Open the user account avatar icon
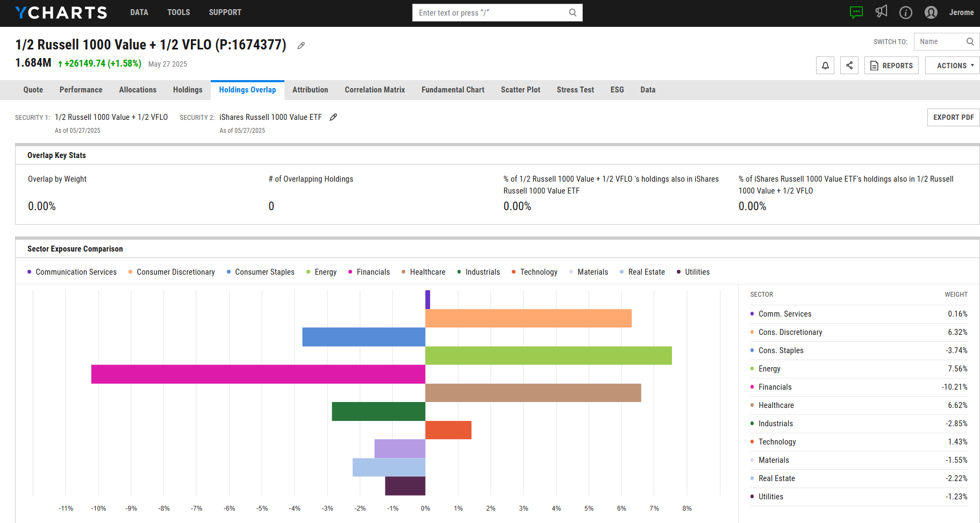980x523 pixels. 931,12
